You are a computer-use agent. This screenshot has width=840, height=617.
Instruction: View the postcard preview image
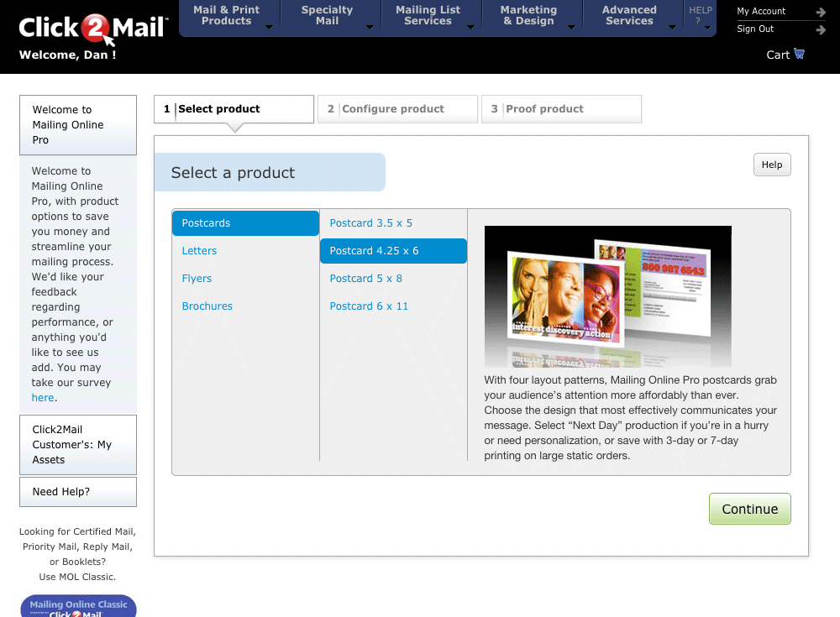coord(607,296)
